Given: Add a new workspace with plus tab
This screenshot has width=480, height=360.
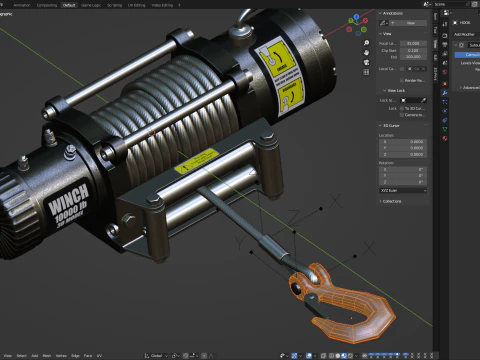Looking at the screenshot, I should pos(179,5).
